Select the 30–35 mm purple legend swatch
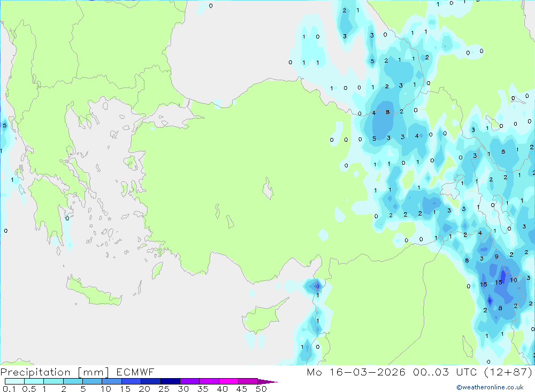 tap(190, 381)
